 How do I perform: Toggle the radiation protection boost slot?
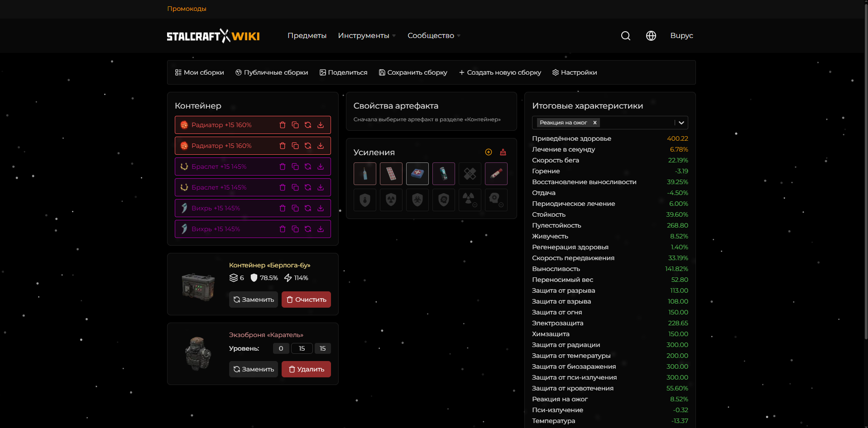[391, 200]
